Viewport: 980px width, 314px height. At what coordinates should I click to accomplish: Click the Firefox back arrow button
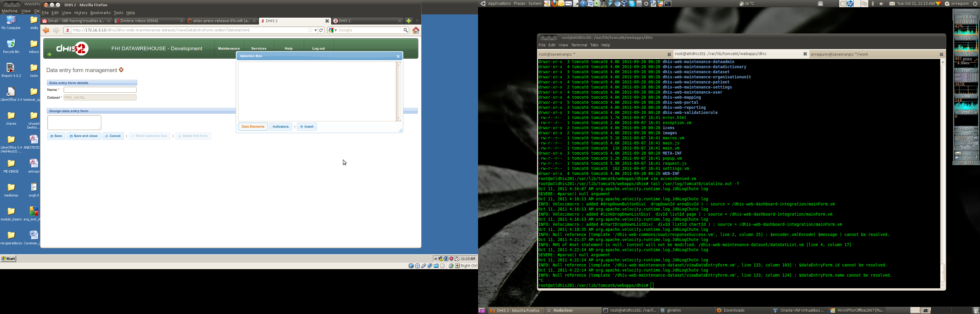[x=46, y=31]
